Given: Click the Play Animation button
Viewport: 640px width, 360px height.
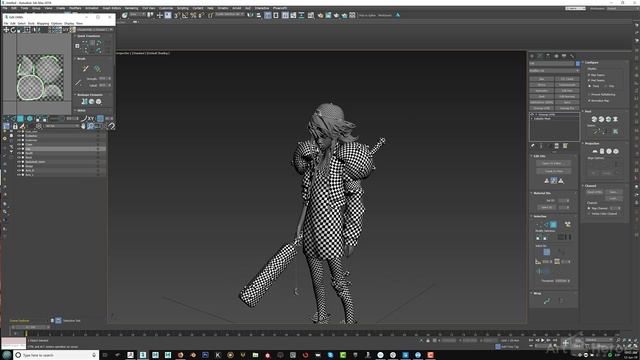Looking at the screenshot, I should point(542,340).
